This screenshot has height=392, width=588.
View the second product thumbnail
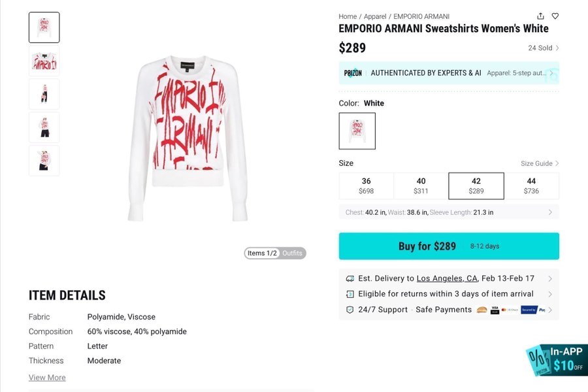[x=44, y=61]
